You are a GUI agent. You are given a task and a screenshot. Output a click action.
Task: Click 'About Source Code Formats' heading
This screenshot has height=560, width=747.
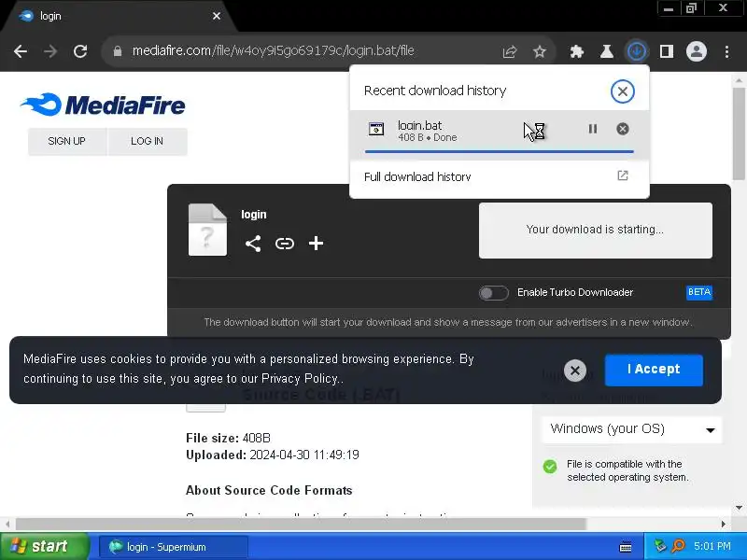tap(269, 491)
